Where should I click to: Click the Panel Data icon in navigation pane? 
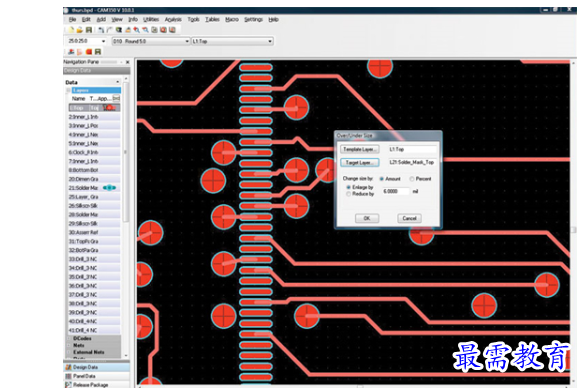coord(68,376)
